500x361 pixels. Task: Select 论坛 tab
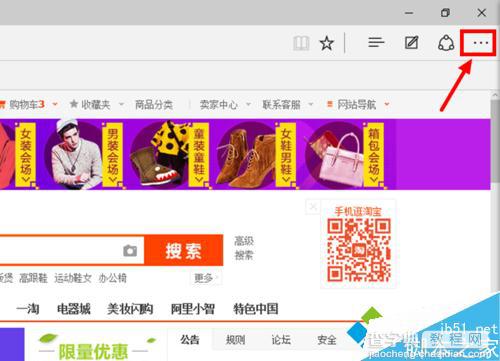coord(281,340)
